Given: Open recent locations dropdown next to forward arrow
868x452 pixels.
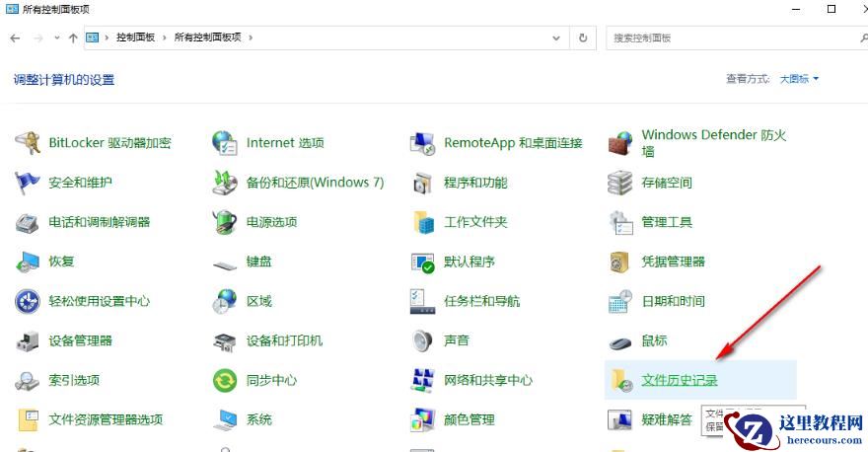Looking at the screenshot, I should click(57, 38).
